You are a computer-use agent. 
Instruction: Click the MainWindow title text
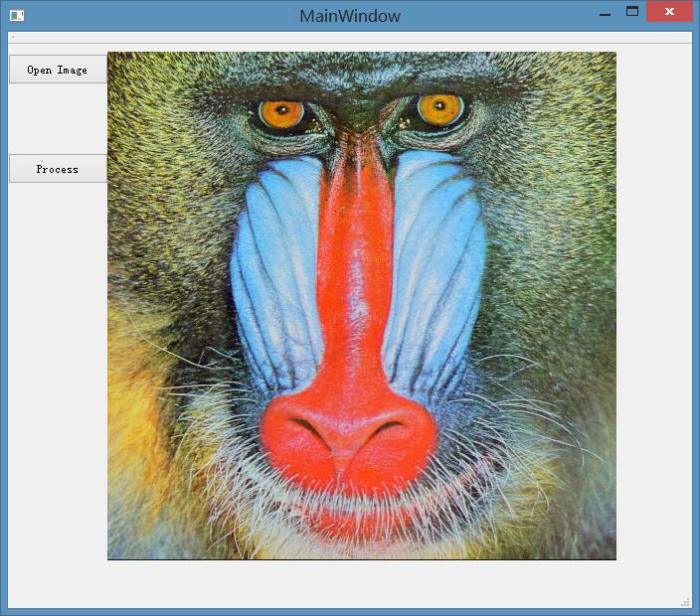pos(350,16)
